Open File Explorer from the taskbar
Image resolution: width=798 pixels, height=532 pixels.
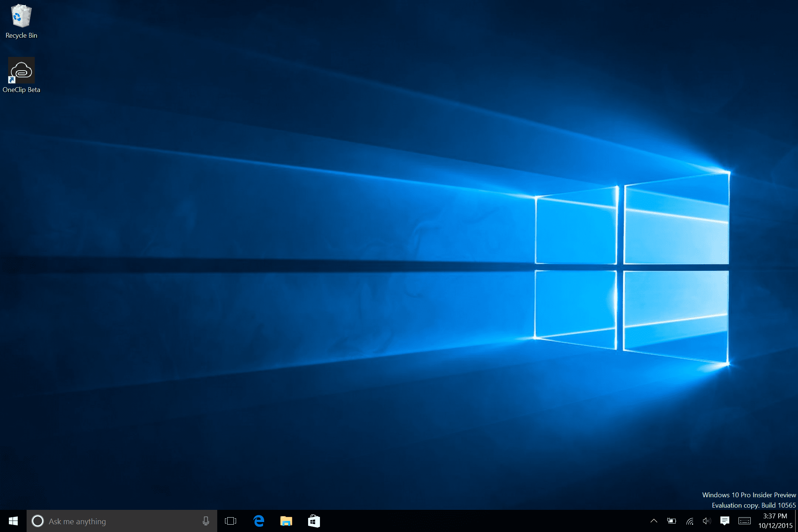(x=286, y=521)
